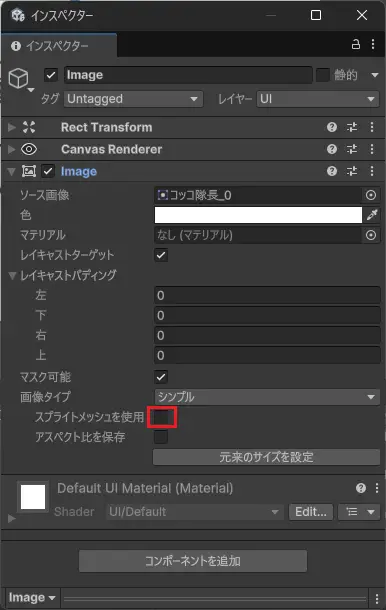Screen dimensions: 386x610
Task: Click コンポーネントを追加 button
Action: [193, 561]
